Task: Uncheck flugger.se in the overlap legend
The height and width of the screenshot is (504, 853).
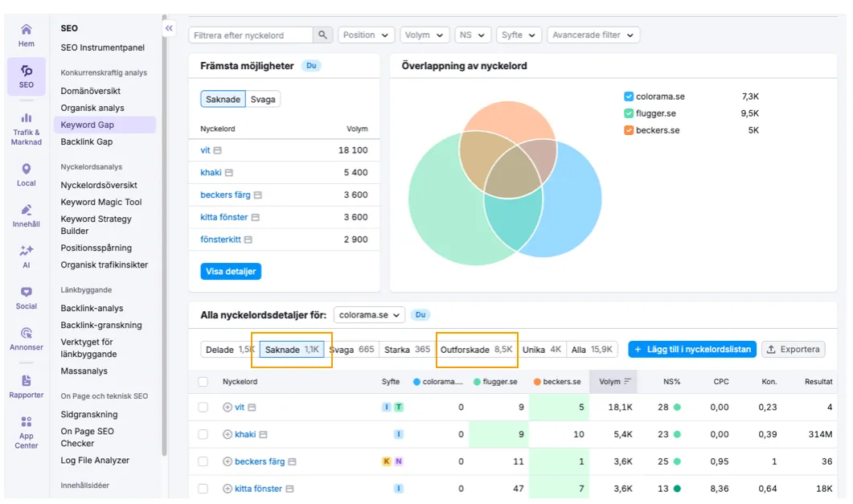Action: [x=629, y=113]
